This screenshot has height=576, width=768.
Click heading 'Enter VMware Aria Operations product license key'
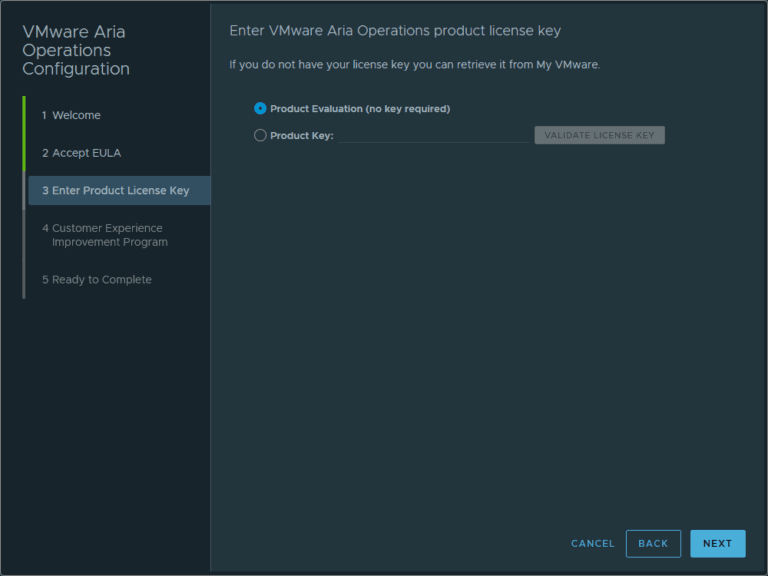click(395, 31)
